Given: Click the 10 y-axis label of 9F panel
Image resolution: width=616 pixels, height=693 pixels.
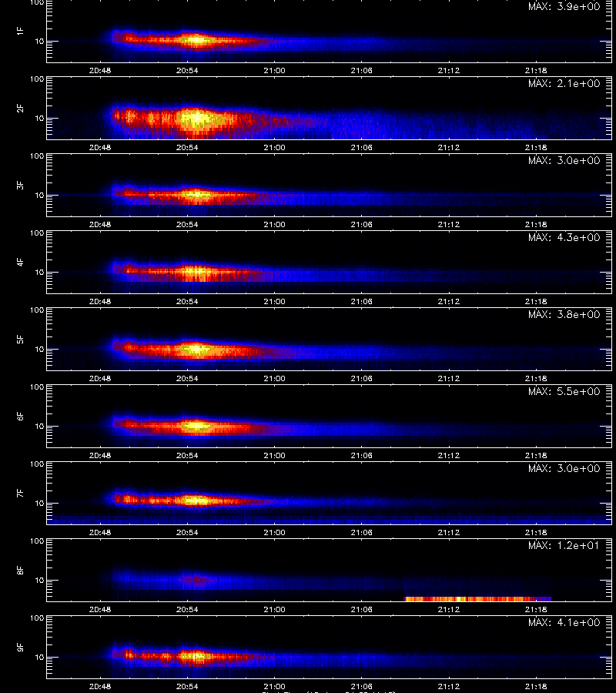Looking at the screenshot, I should point(39,658).
